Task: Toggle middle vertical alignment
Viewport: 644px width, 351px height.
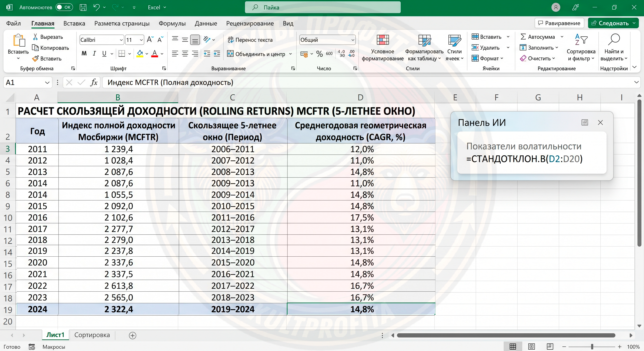Action: tap(185, 40)
